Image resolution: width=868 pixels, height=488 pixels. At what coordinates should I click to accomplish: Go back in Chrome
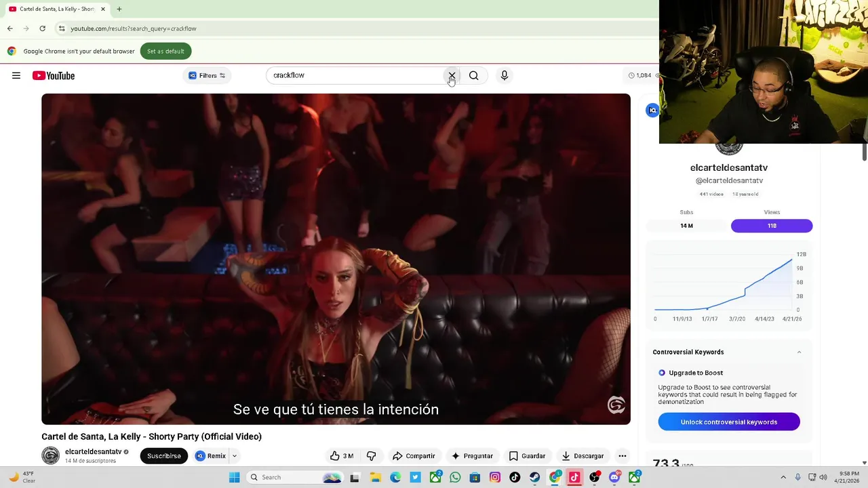coord(9,28)
